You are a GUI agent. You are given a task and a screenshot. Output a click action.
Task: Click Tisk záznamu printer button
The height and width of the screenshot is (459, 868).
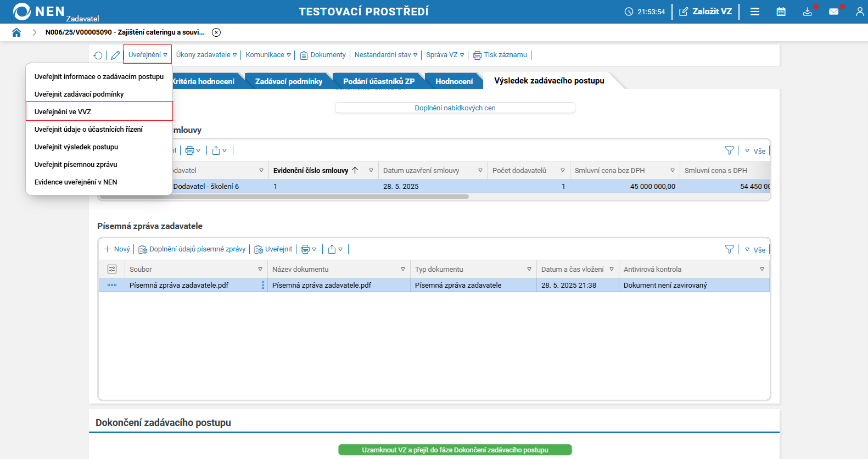pos(500,55)
